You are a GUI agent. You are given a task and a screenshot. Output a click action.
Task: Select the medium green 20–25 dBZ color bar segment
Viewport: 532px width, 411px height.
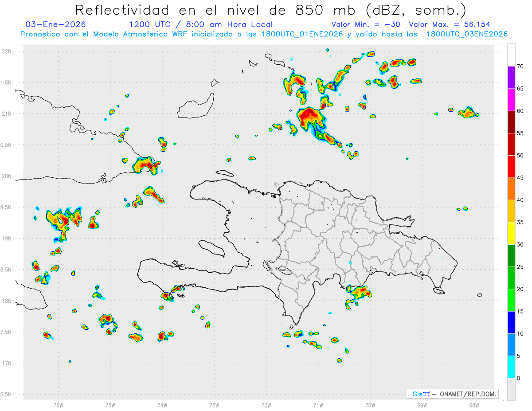click(511, 278)
